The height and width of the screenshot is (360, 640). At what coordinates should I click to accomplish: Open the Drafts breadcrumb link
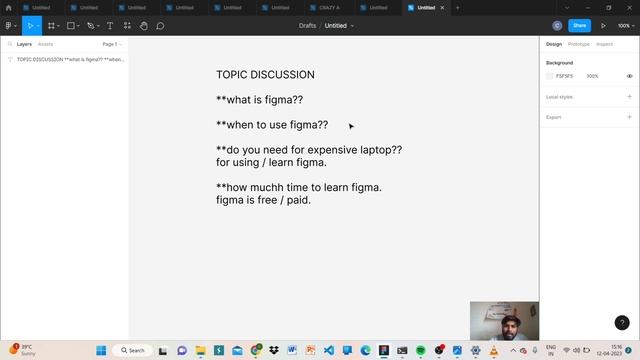pos(307,26)
